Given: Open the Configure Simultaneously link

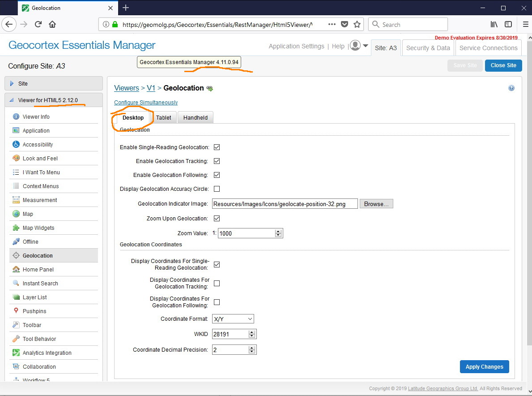Looking at the screenshot, I should 146,102.
